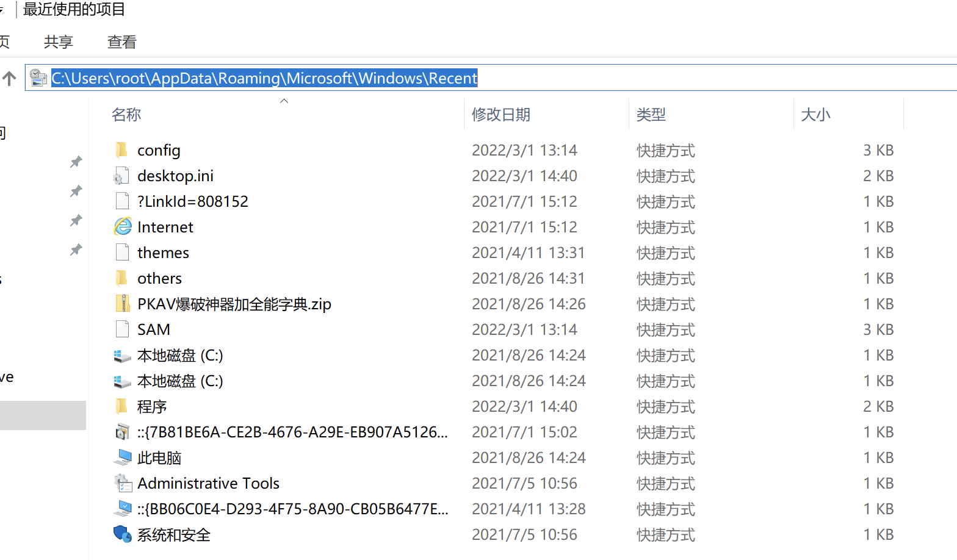This screenshot has height=560, width=957.
Task: Click the Recent path address field
Action: coord(491,77)
